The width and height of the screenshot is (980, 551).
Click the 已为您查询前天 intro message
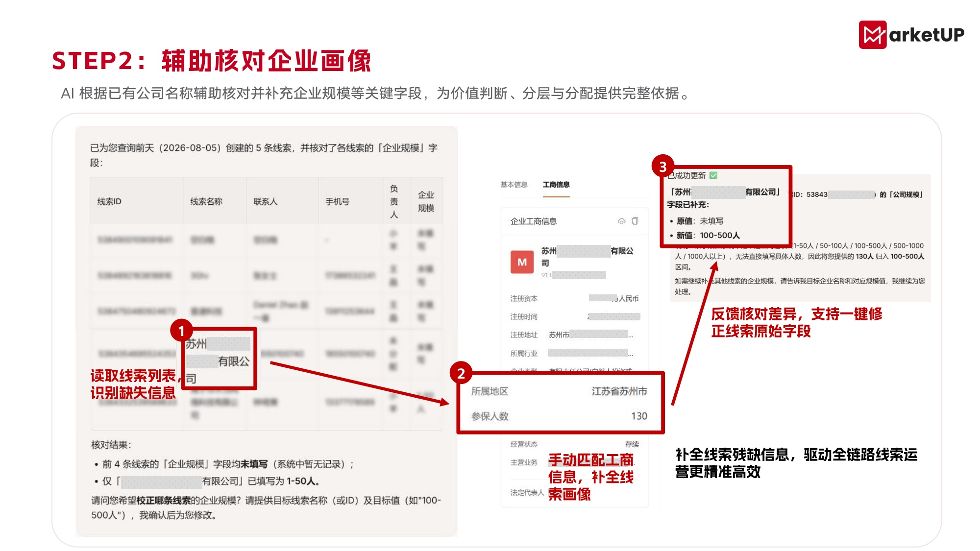(264, 155)
